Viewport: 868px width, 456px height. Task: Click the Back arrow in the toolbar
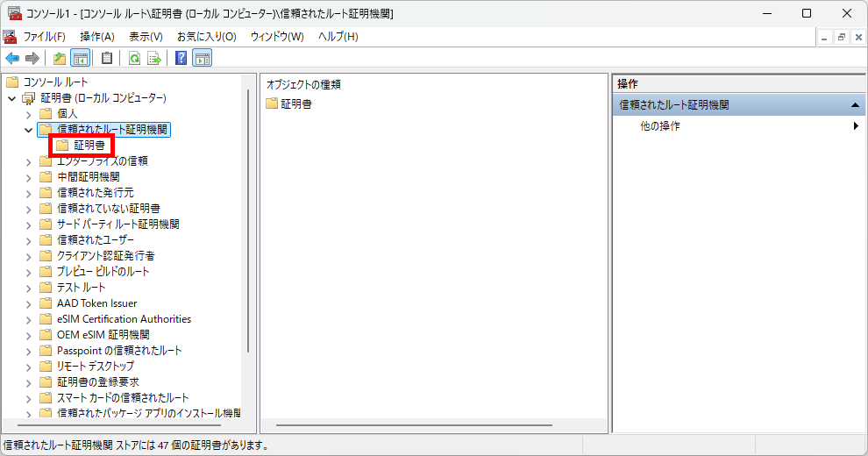click(12, 59)
